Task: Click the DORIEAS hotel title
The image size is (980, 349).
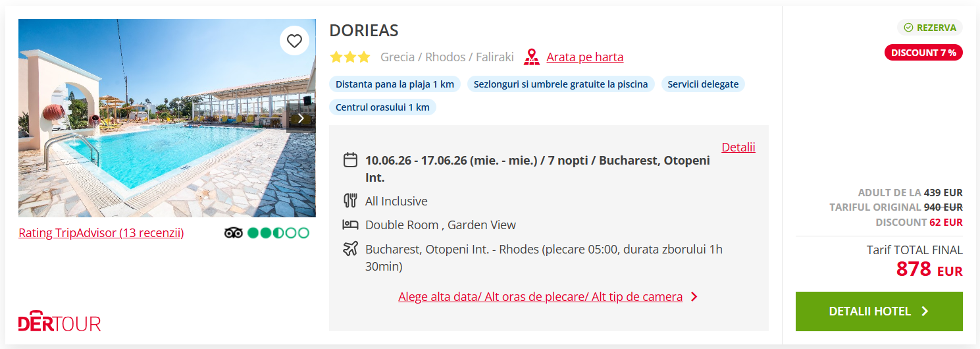Action: (364, 30)
